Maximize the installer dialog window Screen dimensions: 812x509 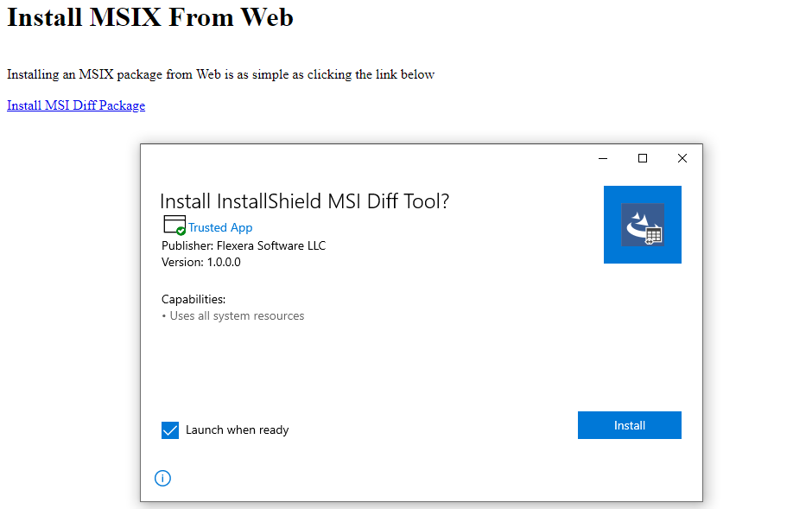643,158
